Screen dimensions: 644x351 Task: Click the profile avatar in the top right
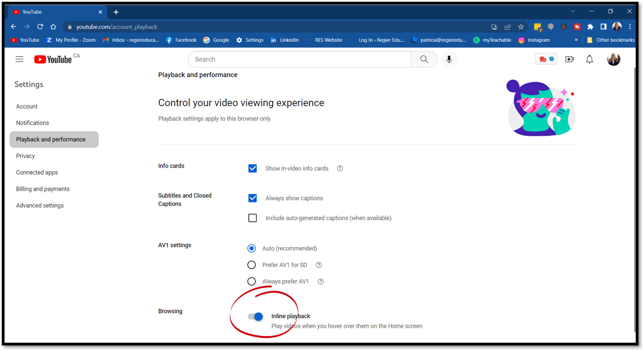click(614, 59)
